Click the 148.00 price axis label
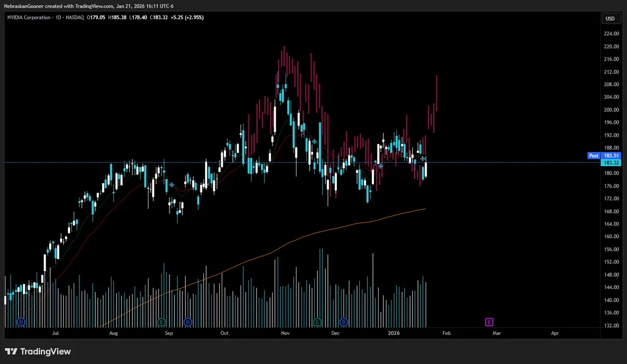 (611, 275)
